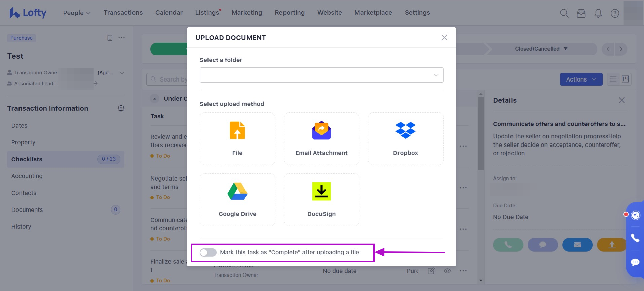Click the search magnifier icon

pos(564,13)
